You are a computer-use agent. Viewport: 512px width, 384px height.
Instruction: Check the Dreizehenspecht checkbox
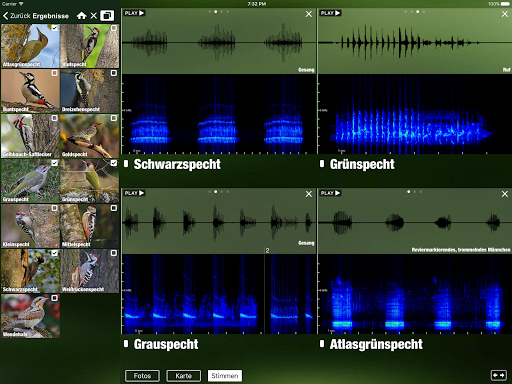pos(114,73)
